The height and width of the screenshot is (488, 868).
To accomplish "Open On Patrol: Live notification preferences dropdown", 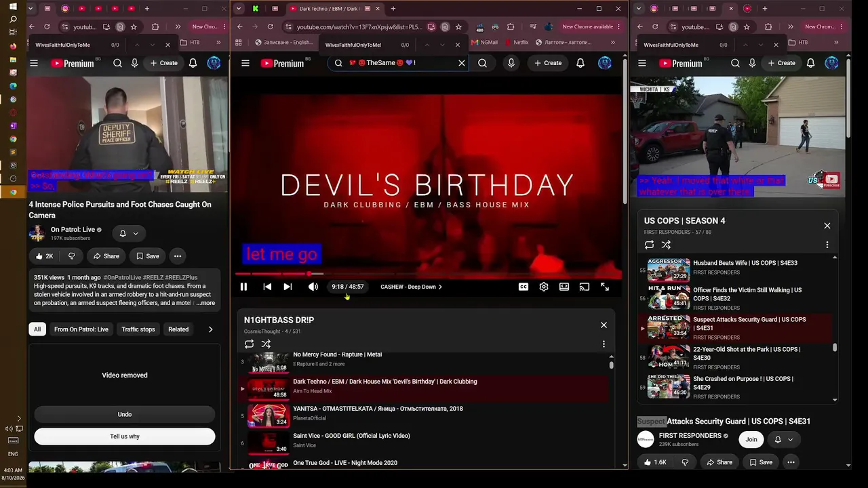I will coord(129,234).
